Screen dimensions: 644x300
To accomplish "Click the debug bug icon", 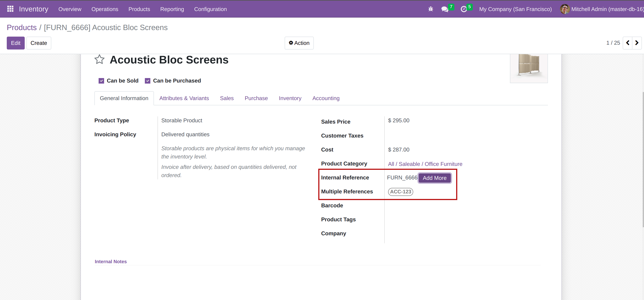I will (431, 9).
